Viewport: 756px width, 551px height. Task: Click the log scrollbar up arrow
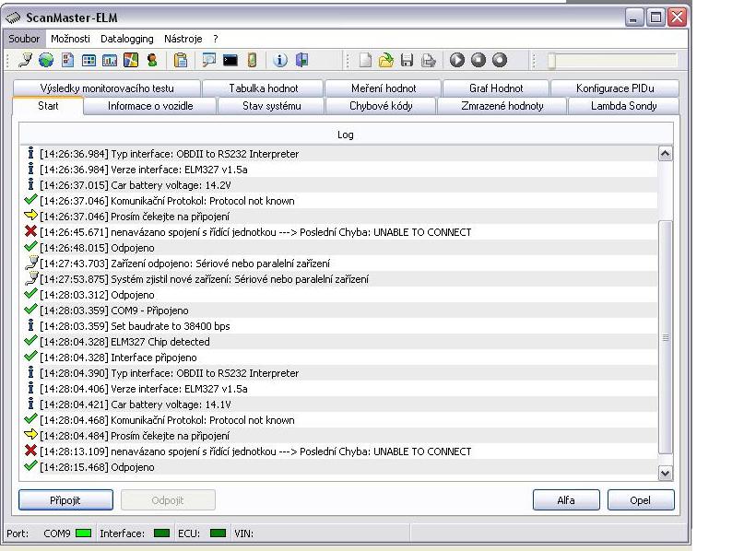[666, 154]
